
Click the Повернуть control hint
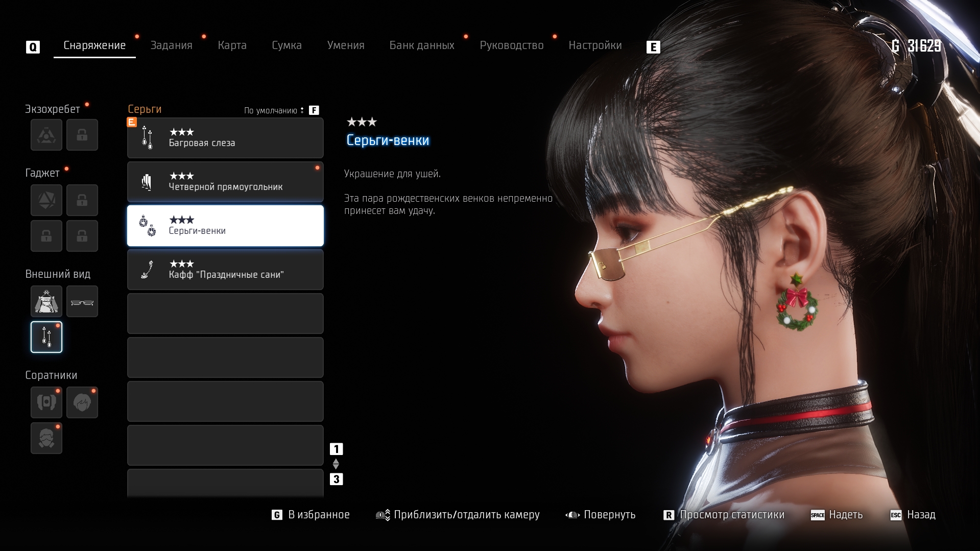tap(600, 515)
